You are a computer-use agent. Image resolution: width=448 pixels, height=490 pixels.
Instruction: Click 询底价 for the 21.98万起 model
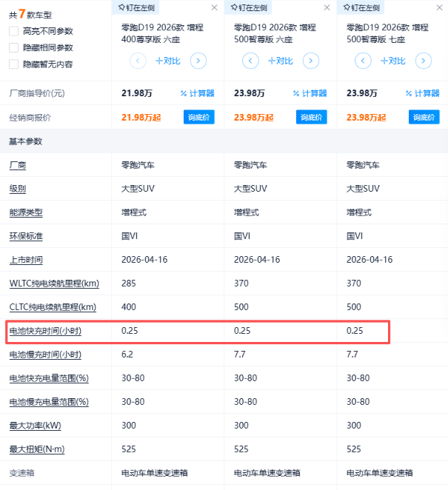(x=199, y=117)
